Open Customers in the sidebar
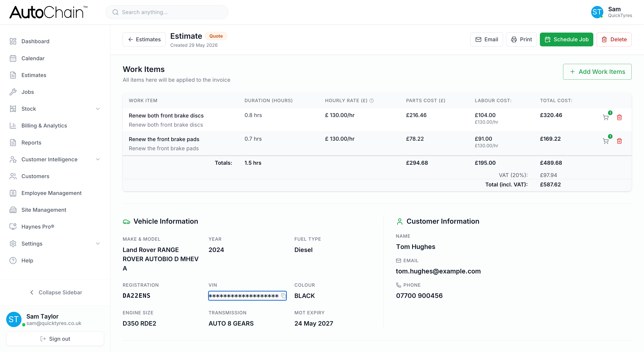644x352 pixels. (x=55, y=176)
